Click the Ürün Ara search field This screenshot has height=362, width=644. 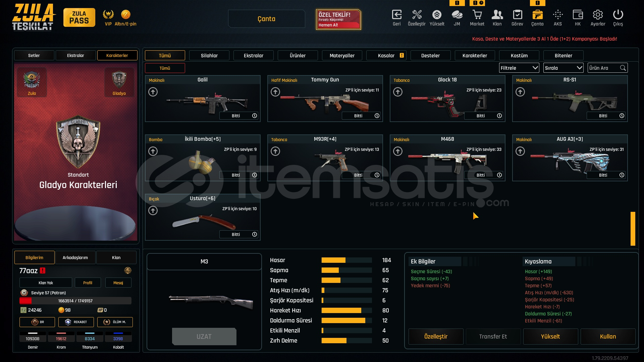(604, 68)
